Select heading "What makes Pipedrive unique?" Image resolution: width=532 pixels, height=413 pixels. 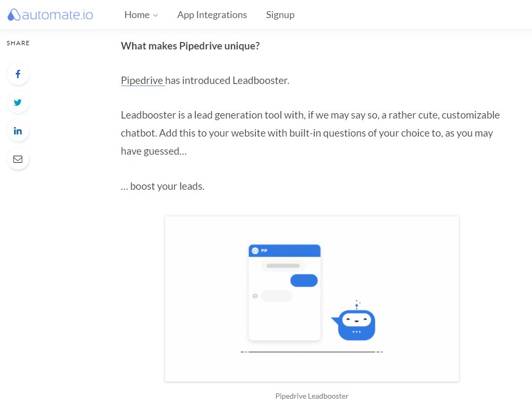click(x=190, y=46)
